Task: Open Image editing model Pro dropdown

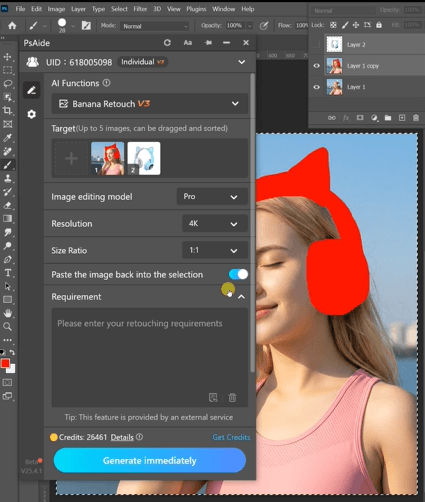Action: tap(212, 197)
